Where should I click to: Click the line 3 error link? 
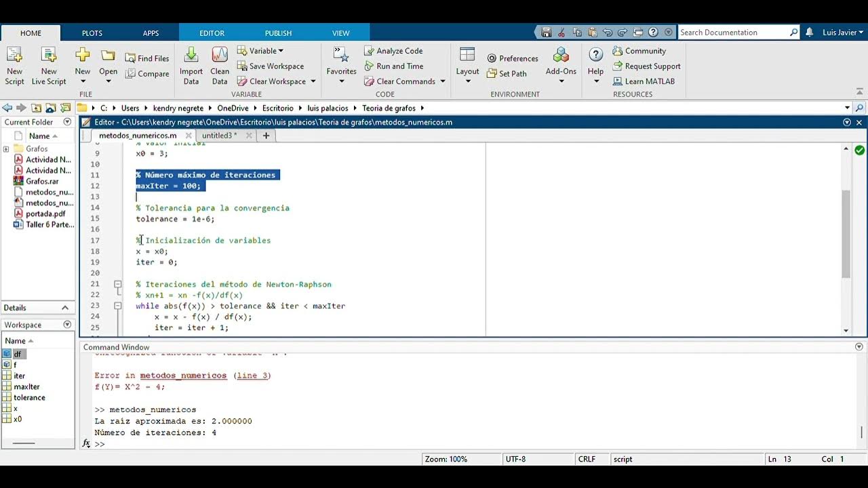pos(252,375)
